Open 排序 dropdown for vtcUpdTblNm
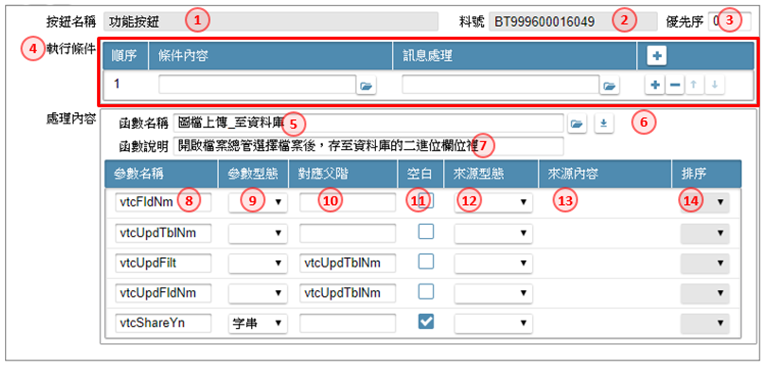Image resolution: width=765 pixels, height=367 pixels. click(x=705, y=233)
